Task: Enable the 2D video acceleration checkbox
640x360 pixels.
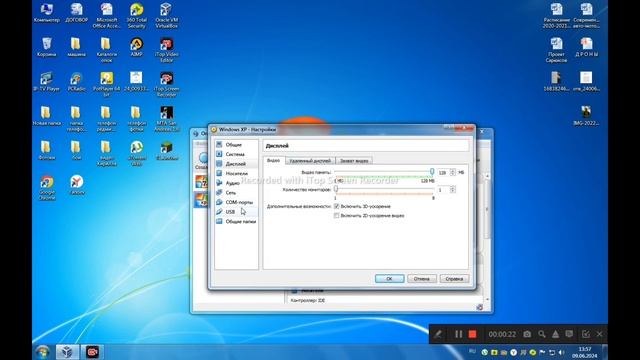Action: pos(336,216)
